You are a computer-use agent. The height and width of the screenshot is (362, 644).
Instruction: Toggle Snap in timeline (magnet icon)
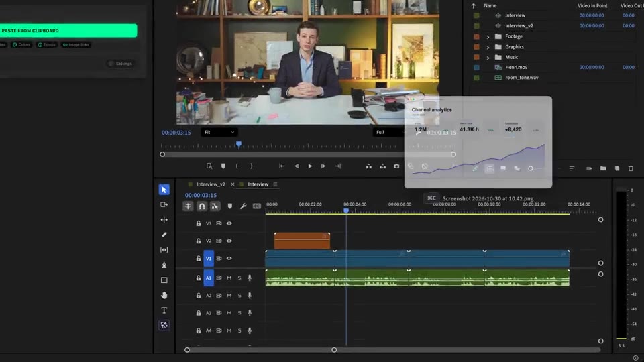pos(202,206)
